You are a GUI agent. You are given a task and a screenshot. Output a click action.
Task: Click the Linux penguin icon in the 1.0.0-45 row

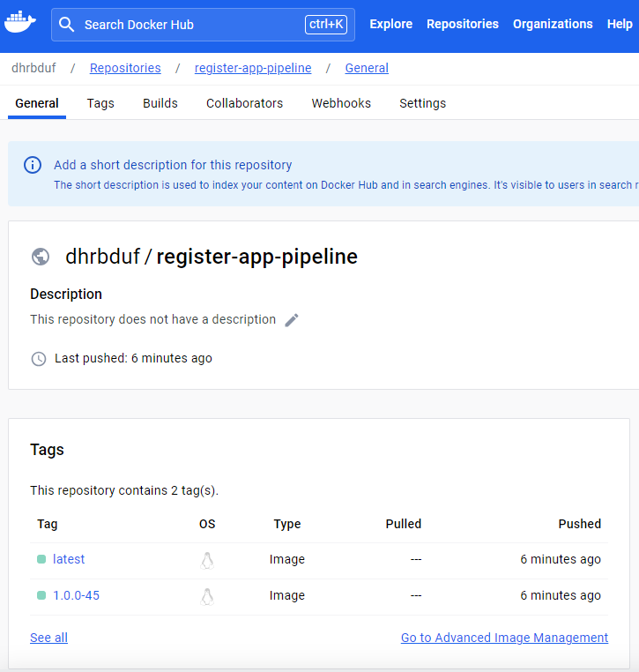[x=207, y=596]
